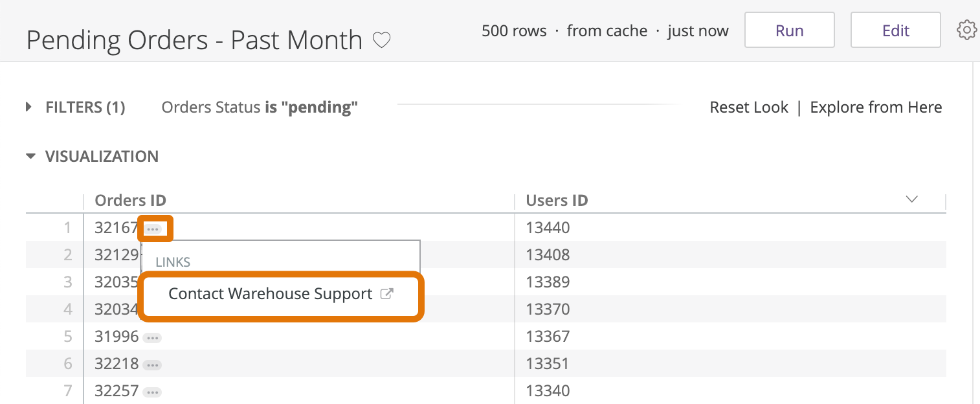980x404 pixels.
Task: Select Contact Warehouse Support from Links menu
Action: click(270, 294)
